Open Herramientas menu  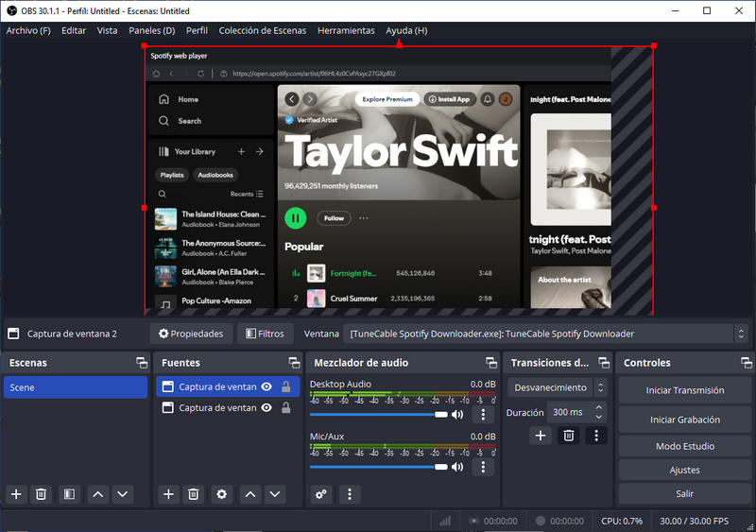(x=346, y=30)
